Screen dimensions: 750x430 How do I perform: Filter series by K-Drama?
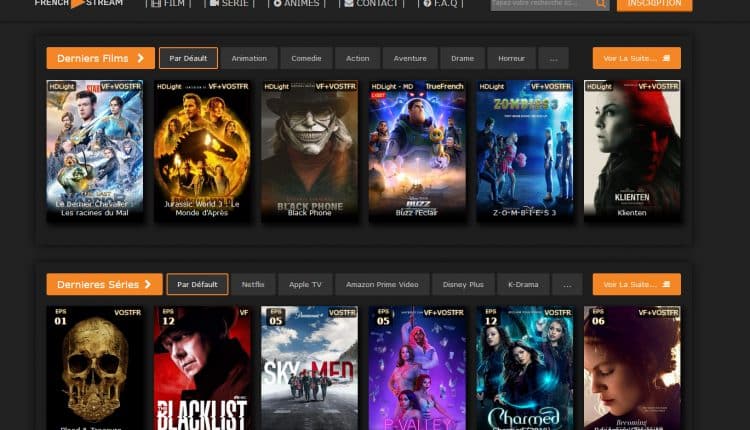click(523, 285)
